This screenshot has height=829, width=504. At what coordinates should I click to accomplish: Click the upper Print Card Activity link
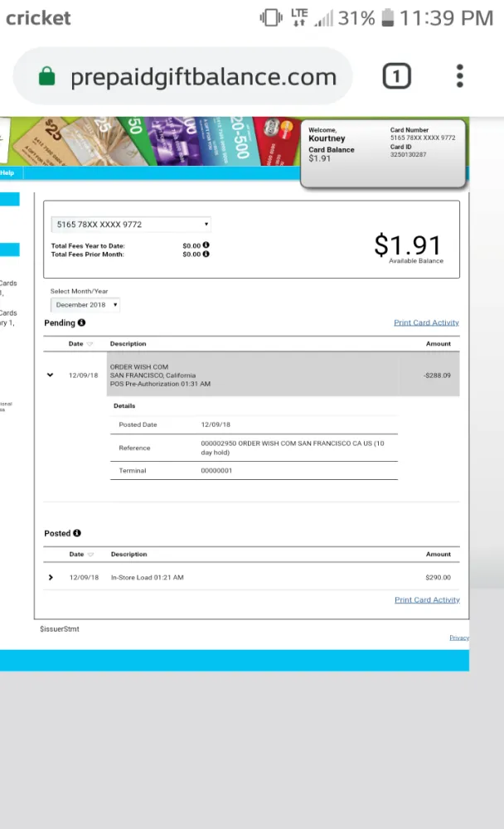coord(426,322)
